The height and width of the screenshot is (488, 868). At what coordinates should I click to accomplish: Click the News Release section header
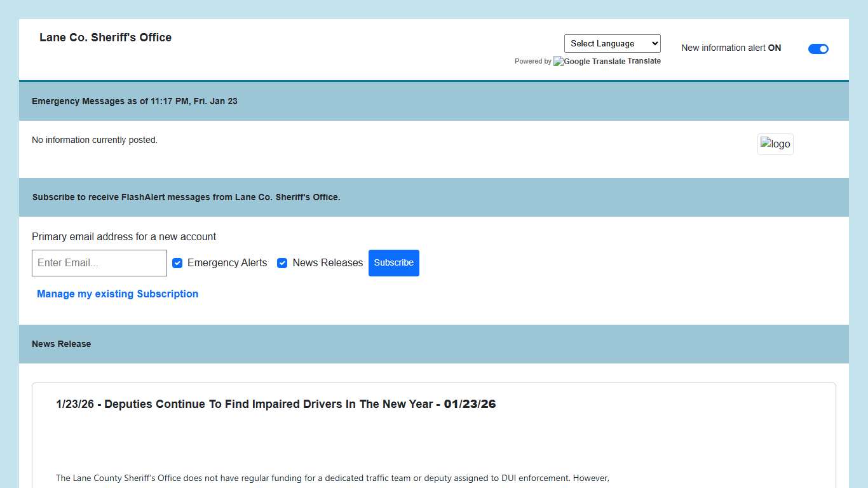point(62,344)
